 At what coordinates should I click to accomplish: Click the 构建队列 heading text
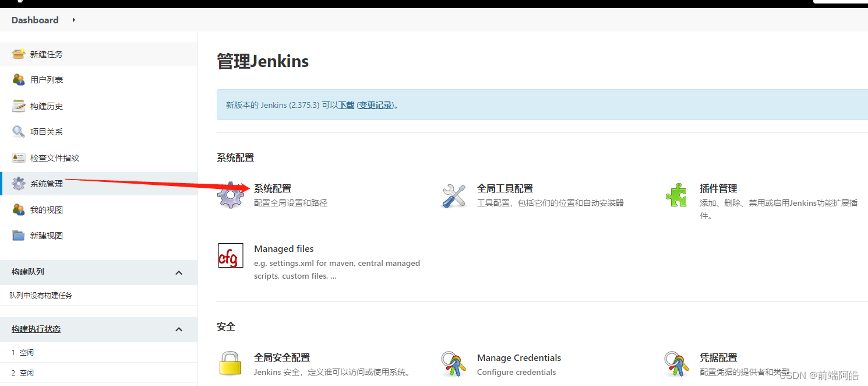tap(28, 272)
